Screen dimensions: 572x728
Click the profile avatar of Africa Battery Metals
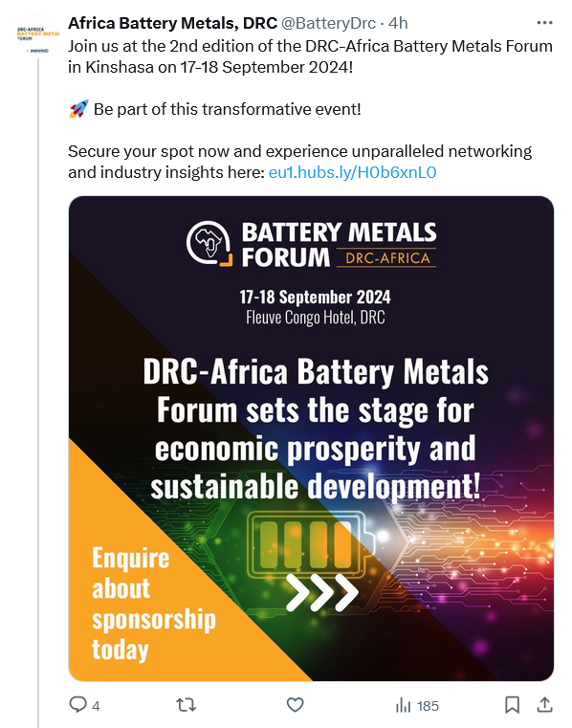(x=38, y=38)
